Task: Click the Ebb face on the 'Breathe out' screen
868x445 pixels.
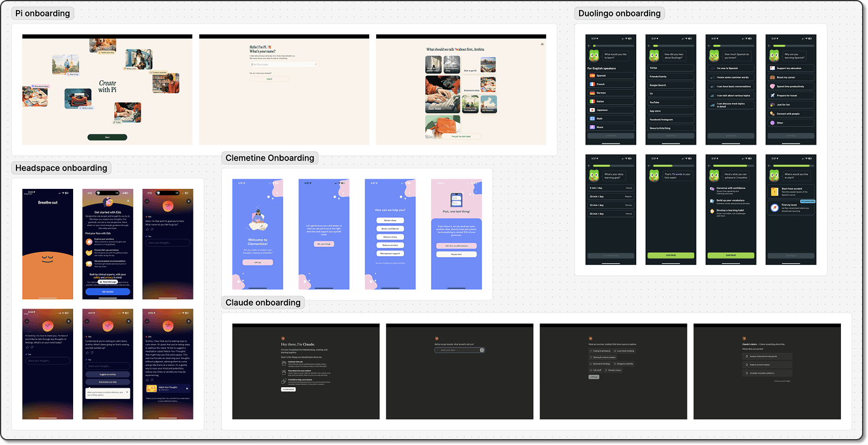Action: (x=47, y=259)
